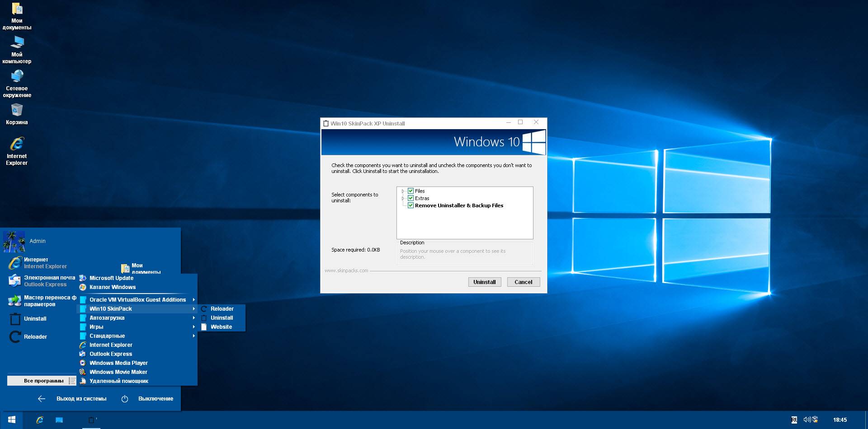
Task: Uncheck the Files component checkbox
Action: click(410, 191)
